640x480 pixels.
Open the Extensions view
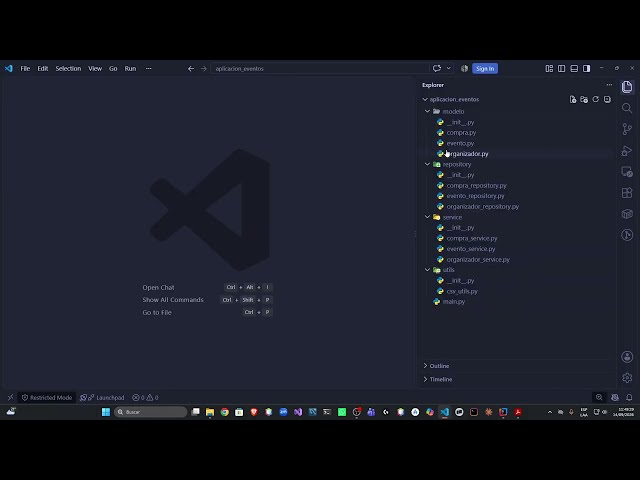(x=627, y=193)
